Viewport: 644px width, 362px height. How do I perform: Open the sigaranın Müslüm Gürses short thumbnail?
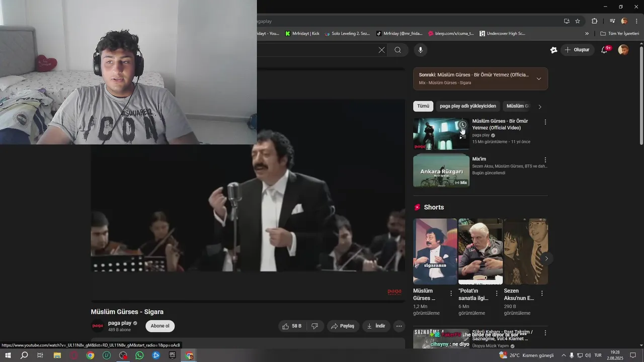[x=435, y=251]
